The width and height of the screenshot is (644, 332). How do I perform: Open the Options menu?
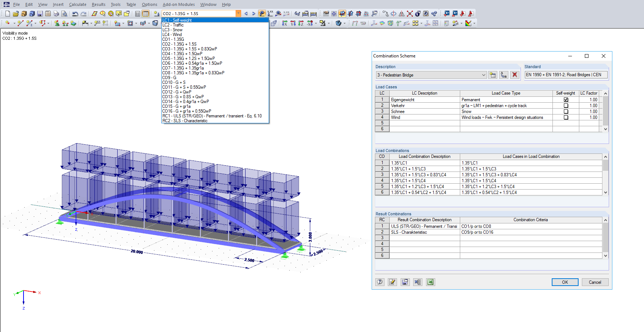(x=150, y=4)
